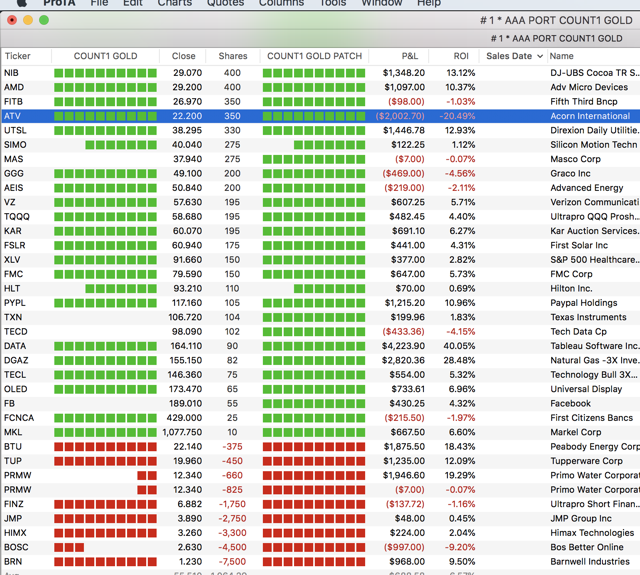Open the Help menu
The width and height of the screenshot is (640, 575).
[429, 2]
